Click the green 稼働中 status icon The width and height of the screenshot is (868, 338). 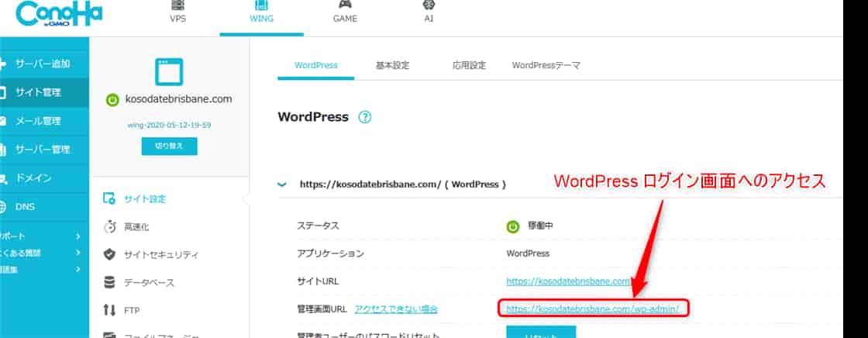click(513, 226)
